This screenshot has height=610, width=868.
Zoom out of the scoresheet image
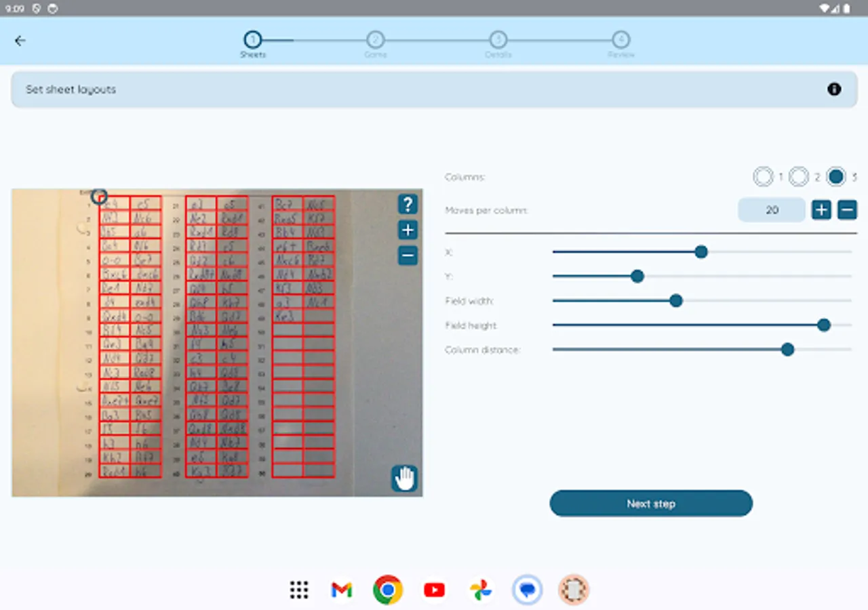[407, 256]
